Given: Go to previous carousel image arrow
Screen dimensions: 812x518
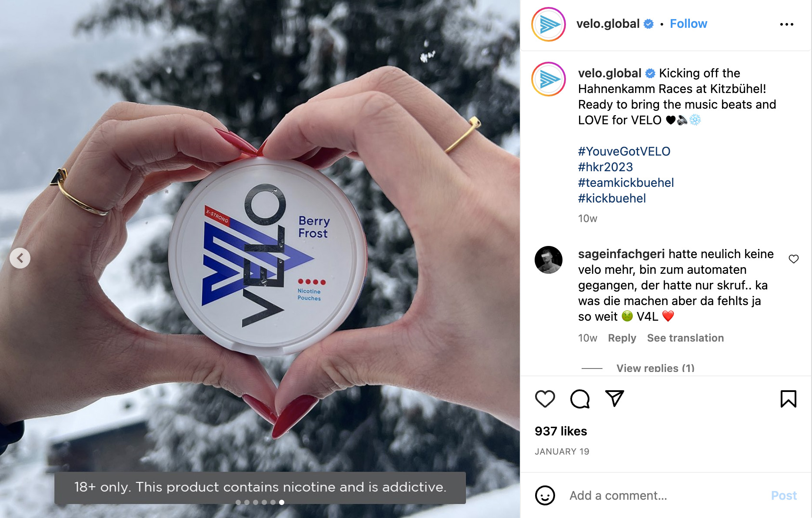Looking at the screenshot, I should [x=20, y=258].
